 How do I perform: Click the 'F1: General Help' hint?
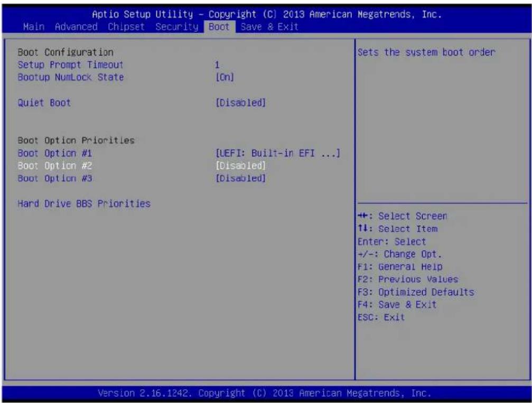(x=400, y=267)
